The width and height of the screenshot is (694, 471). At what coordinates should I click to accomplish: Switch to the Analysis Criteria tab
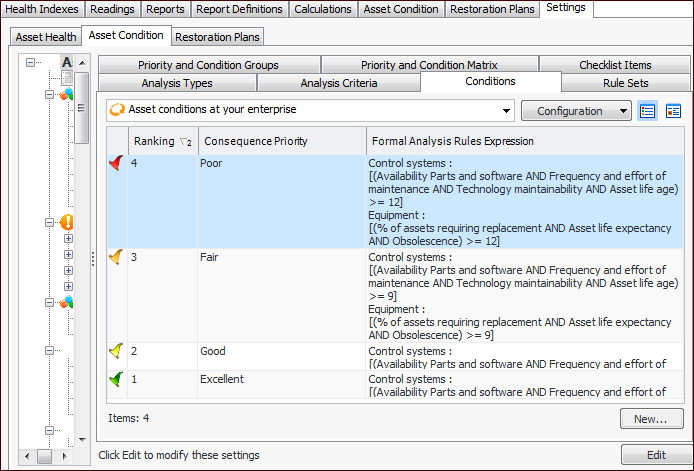(339, 83)
